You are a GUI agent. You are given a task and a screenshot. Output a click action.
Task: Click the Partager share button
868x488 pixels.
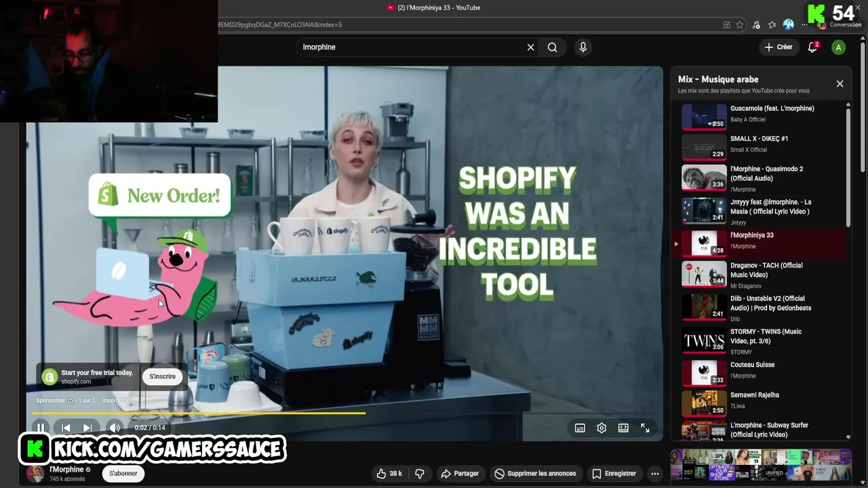click(459, 474)
